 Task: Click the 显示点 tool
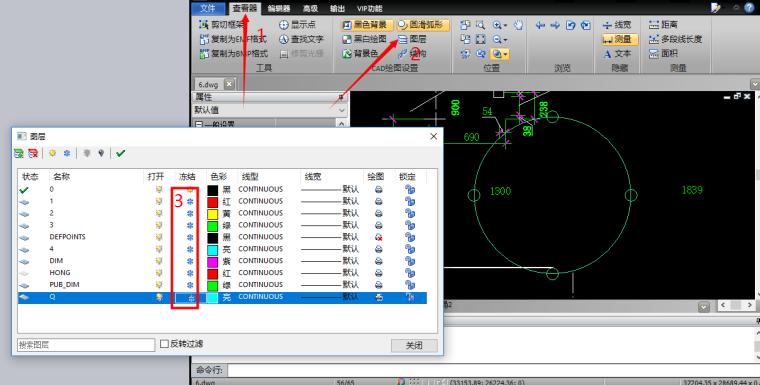297,24
